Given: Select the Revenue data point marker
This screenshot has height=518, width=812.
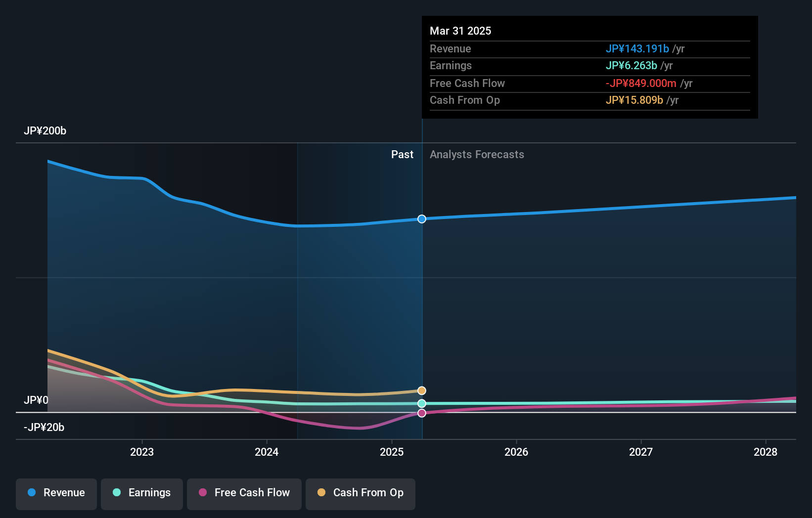Looking at the screenshot, I should [422, 219].
